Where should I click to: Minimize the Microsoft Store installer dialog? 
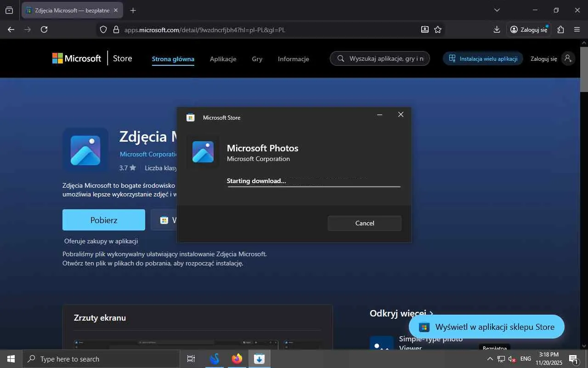pyautogui.click(x=379, y=115)
